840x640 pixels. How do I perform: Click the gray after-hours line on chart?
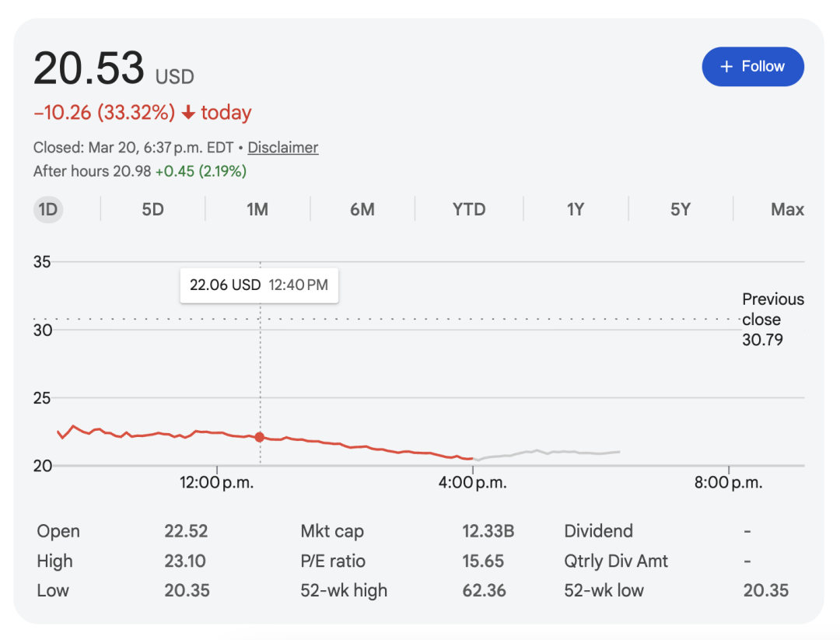coord(544,452)
